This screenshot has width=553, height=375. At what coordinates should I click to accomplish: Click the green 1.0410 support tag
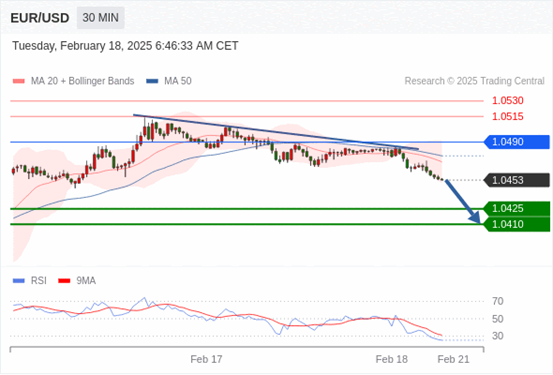[x=516, y=224]
